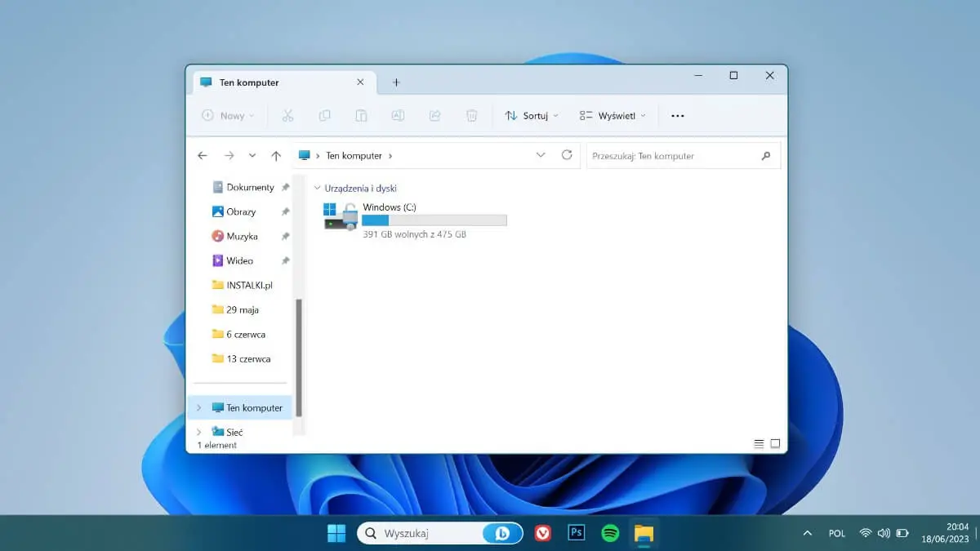Unpin Muzyka via its pin icon
This screenshot has width=980, height=551.
[x=285, y=236]
